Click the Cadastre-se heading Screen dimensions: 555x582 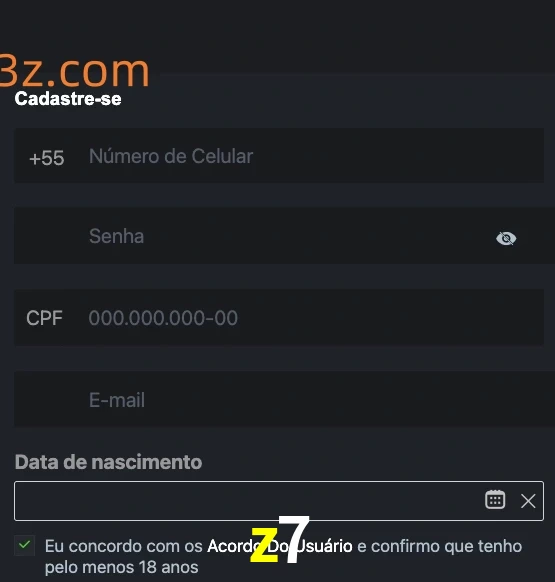pos(68,99)
